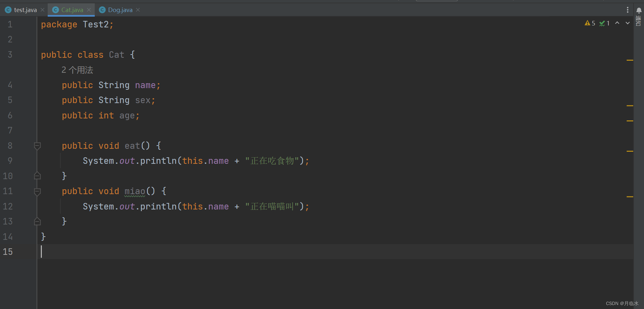Collapse miao() using fold end marker line 13
The image size is (644, 309).
coord(37,222)
